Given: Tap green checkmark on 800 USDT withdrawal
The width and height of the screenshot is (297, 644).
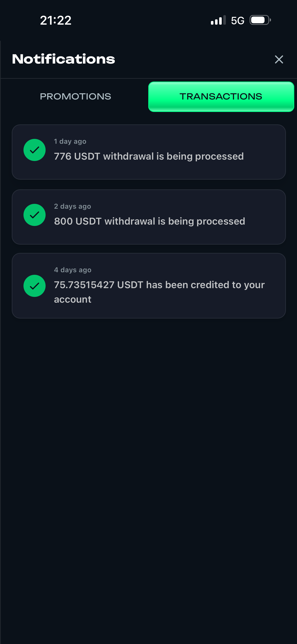Looking at the screenshot, I should (x=35, y=215).
